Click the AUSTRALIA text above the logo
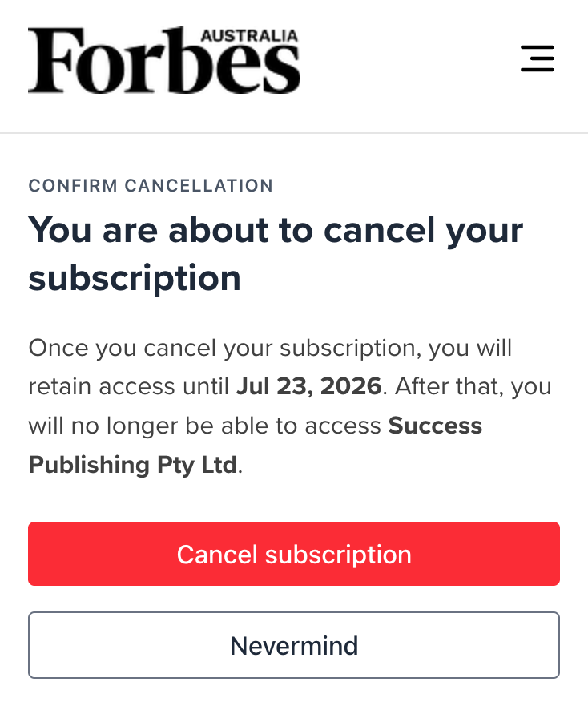Screen dimensions: 588x702 point(249,36)
